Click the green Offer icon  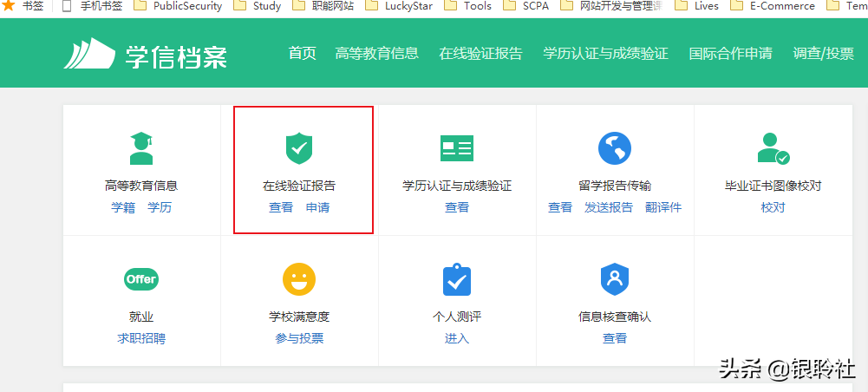click(x=141, y=279)
